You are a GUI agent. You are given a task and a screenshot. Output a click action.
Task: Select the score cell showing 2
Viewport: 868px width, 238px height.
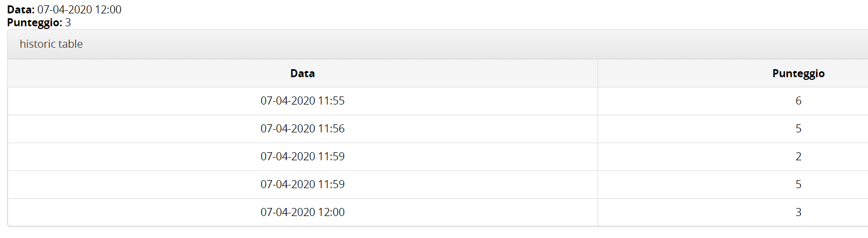[x=798, y=157]
